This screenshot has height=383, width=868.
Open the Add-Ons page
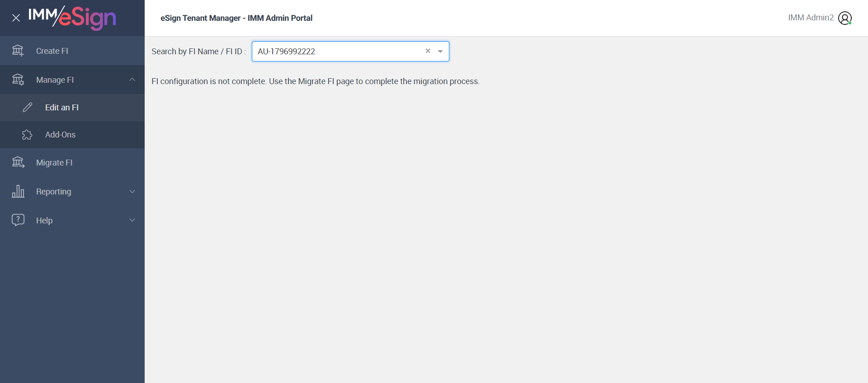point(72,135)
